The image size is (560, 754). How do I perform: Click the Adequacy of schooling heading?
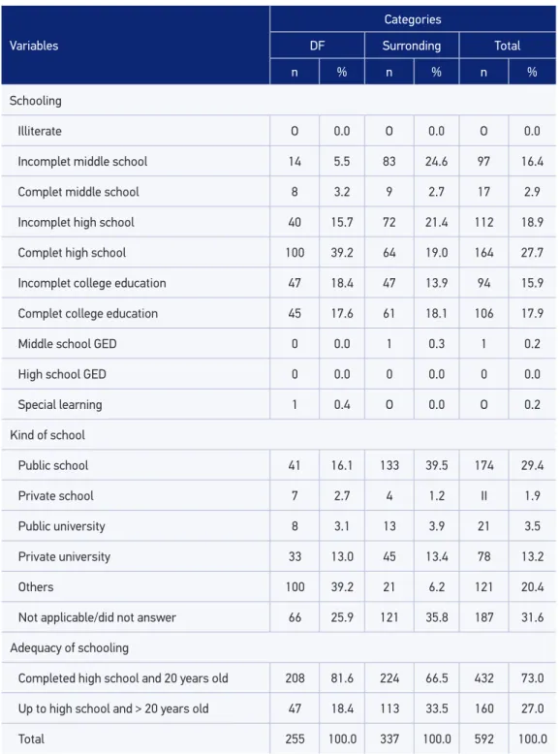coord(69,647)
